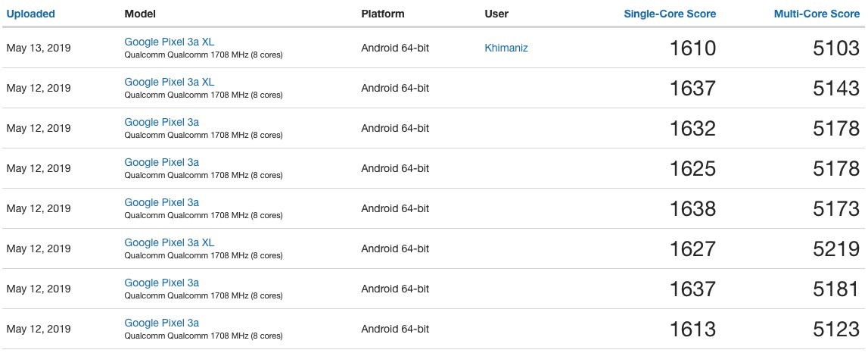Click Android 64-bit in the first row

(x=395, y=48)
